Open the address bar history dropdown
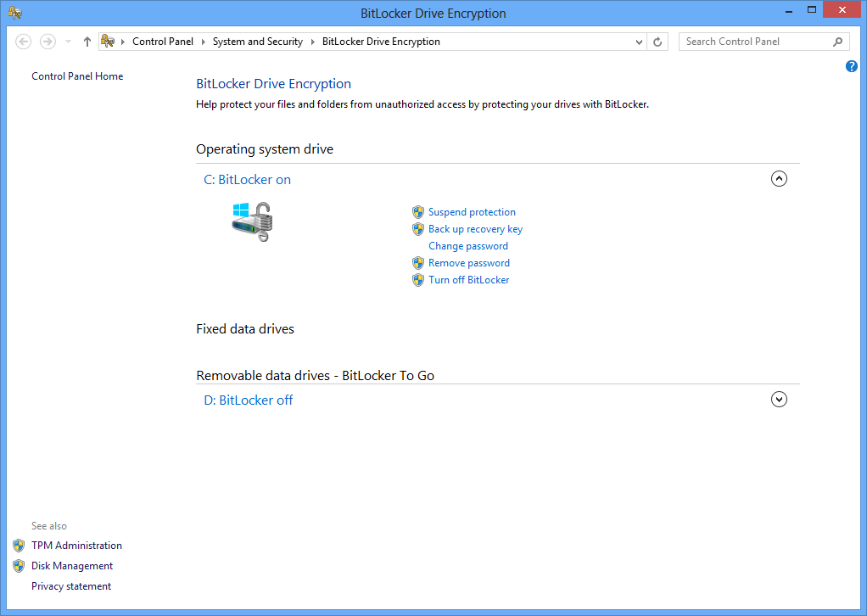 [639, 42]
